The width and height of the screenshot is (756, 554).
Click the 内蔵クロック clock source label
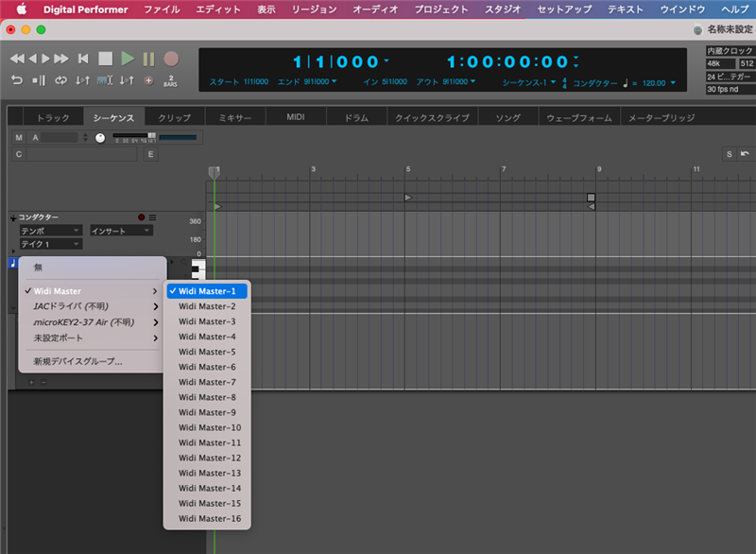point(730,51)
